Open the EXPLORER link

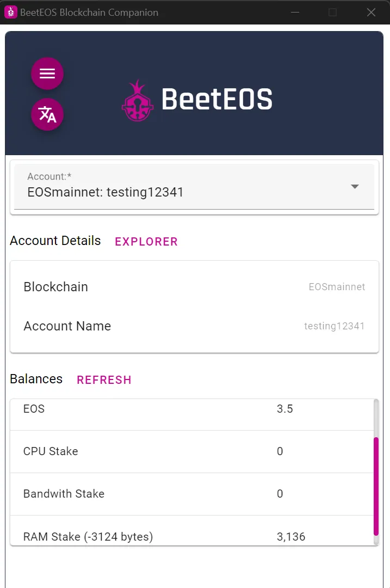pos(146,242)
